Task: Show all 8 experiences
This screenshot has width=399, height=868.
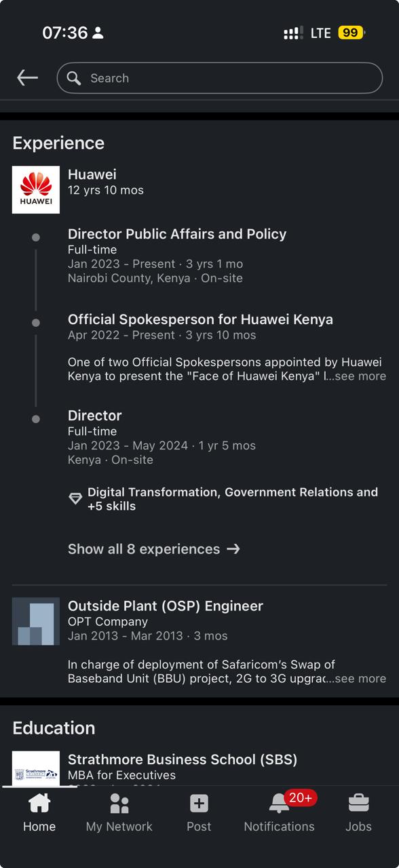Action: coord(154,549)
